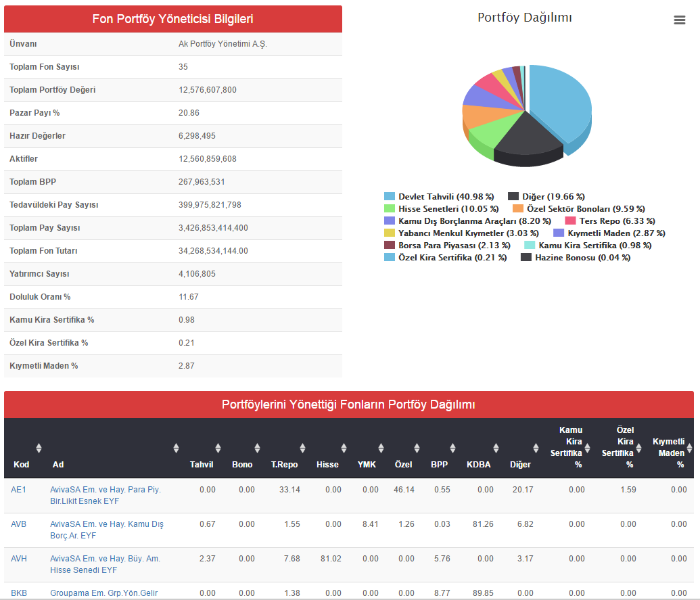Image resolution: width=700 pixels, height=600 pixels.
Task: Open AvivaSA Para Piy. Bir.Likit Esnek EYF link
Action: pyautogui.click(x=106, y=496)
